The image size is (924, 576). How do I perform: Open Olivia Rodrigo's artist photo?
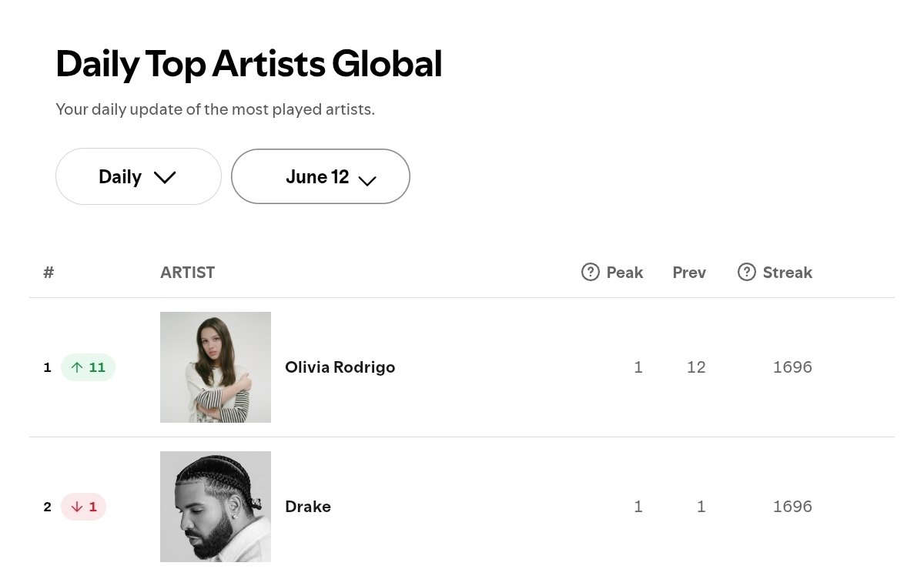tap(216, 367)
